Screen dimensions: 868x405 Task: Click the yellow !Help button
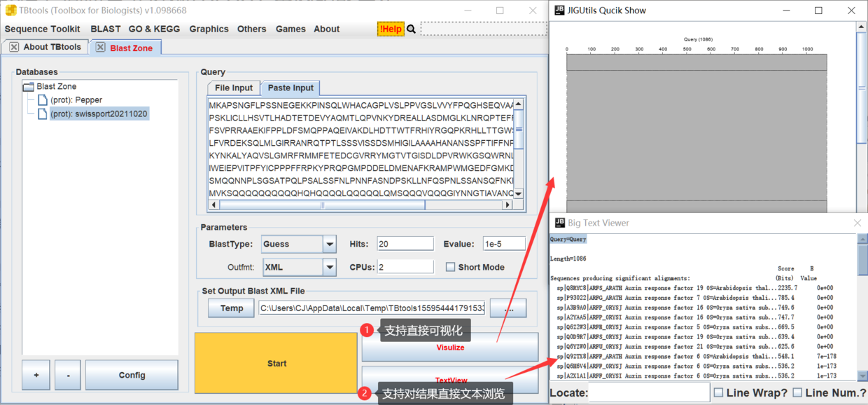391,29
